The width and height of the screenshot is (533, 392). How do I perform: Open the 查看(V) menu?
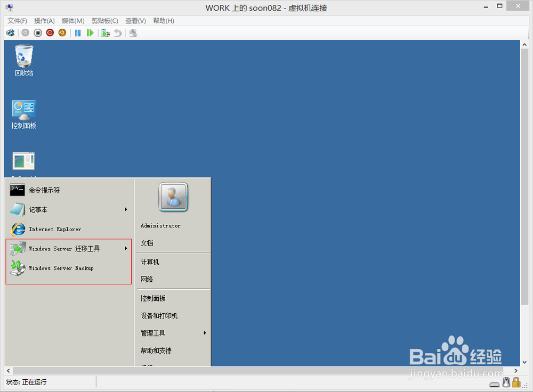[135, 21]
